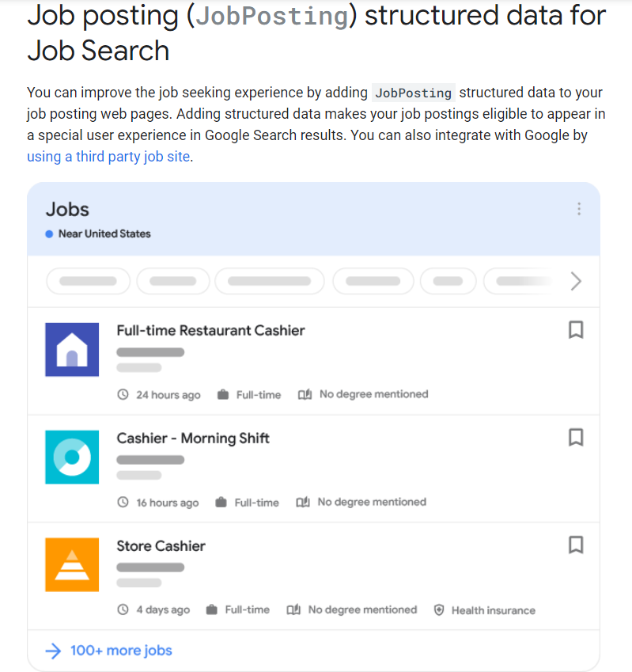Bookmark the Full-time Restaurant Cashier job
This screenshot has height=672, width=632.
tap(576, 330)
